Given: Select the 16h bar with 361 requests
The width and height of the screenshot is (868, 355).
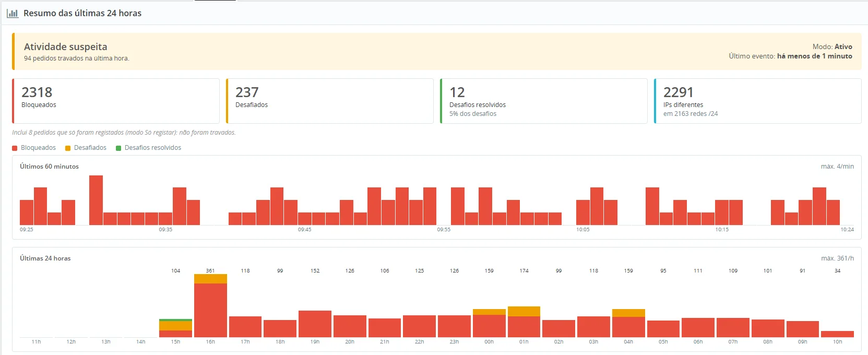Looking at the screenshot, I should coord(210,305).
